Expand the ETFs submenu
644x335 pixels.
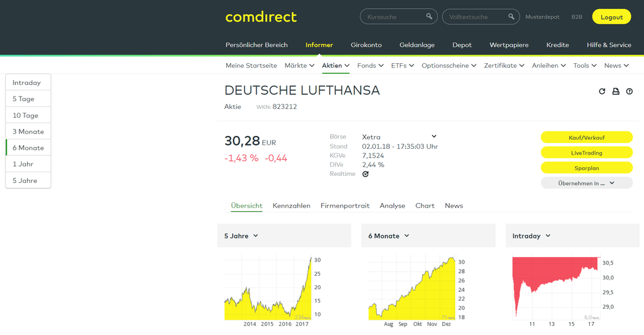(402, 65)
